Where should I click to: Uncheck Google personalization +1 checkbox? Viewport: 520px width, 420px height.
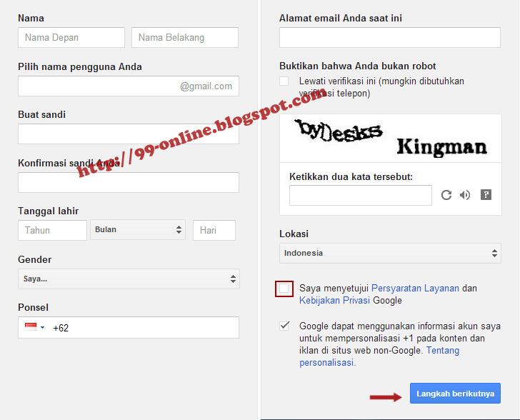point(284,326)
